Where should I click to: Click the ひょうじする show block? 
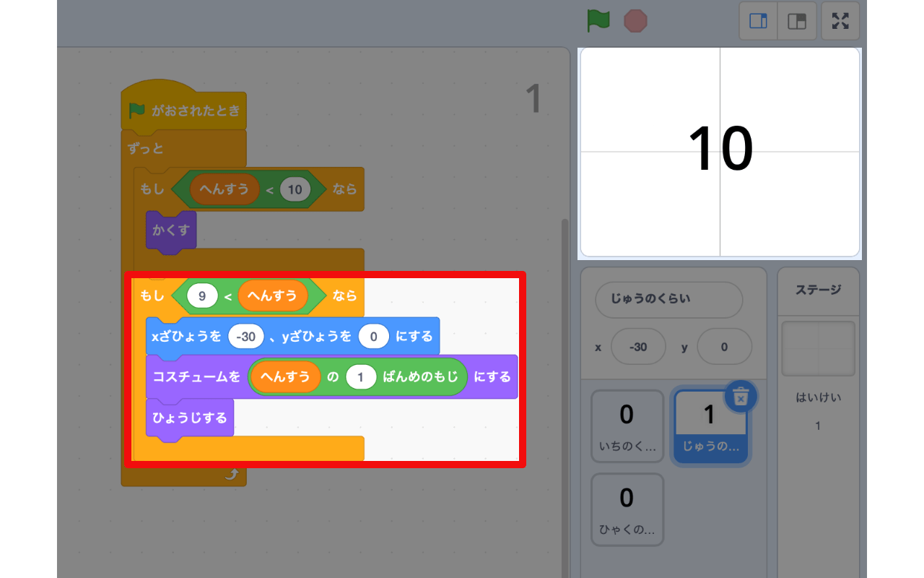click(190, 418)
